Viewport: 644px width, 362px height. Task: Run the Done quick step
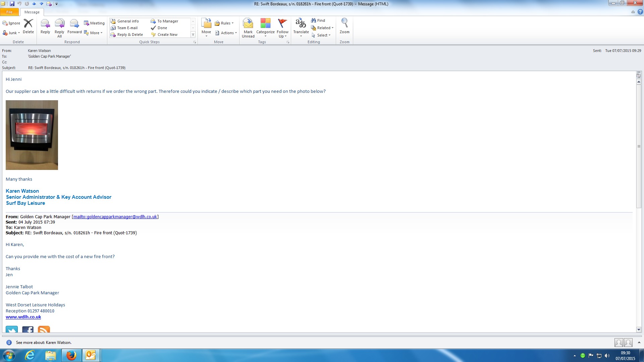[x=162, y=28]
